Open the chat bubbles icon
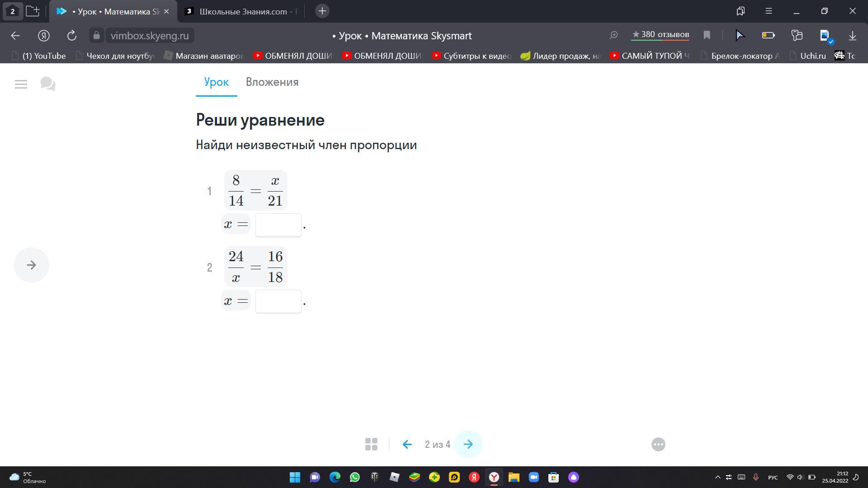The width and height of the screenshot is (868, 488). [x=48, y=84]
